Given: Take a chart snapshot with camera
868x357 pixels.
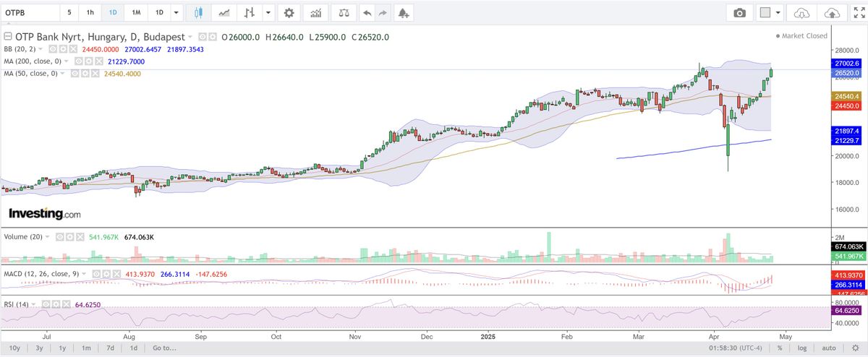Looking at the screenshot, I should click(x=739, y=12).
